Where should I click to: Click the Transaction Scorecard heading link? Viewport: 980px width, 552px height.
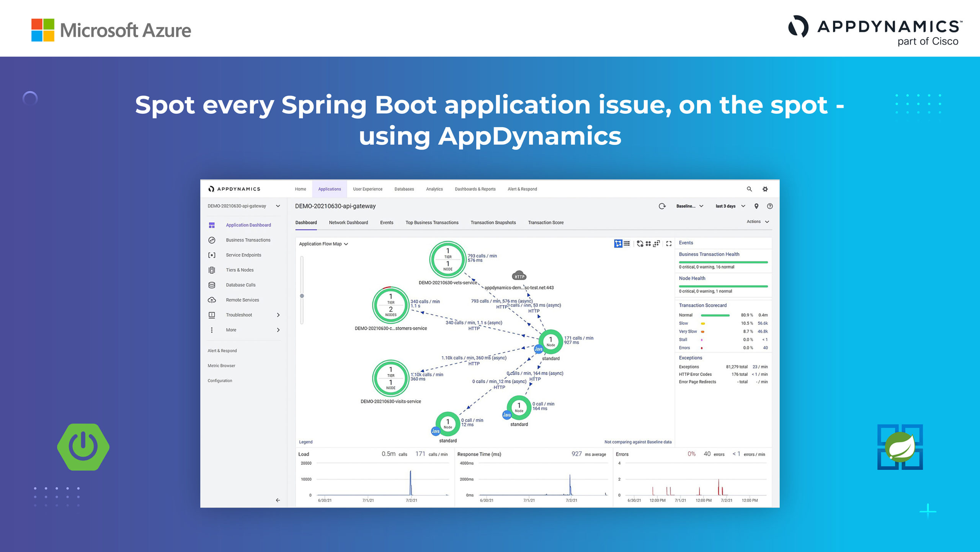pyautogui.click(x=702, y=305)
